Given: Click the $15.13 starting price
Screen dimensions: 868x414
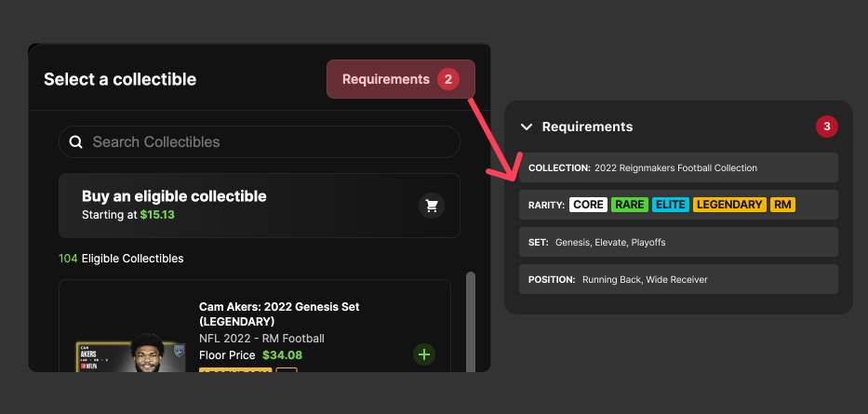Looking at the screenshot, I should coord(157,215).
